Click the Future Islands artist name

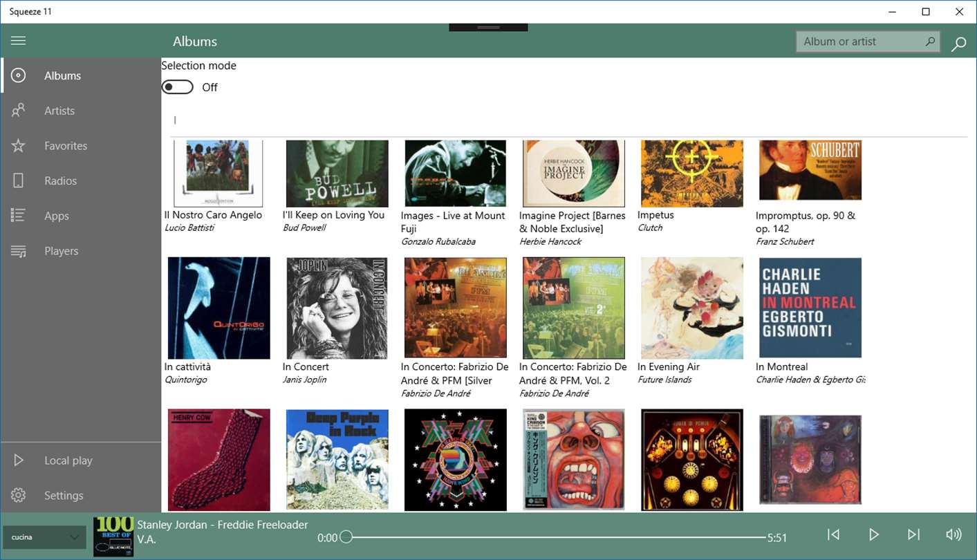[x=664, y=380]
